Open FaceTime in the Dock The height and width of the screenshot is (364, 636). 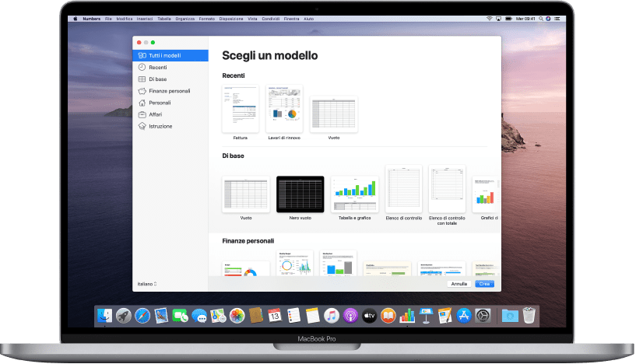180,315
